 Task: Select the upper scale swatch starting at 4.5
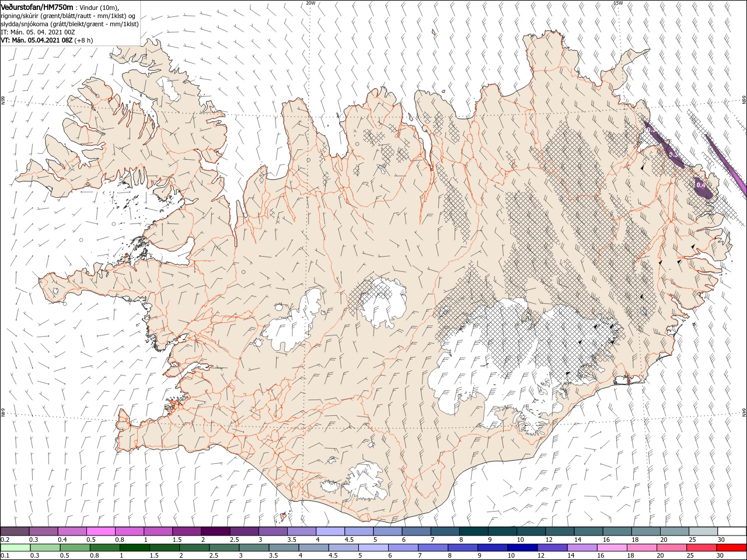coord(358,531)
